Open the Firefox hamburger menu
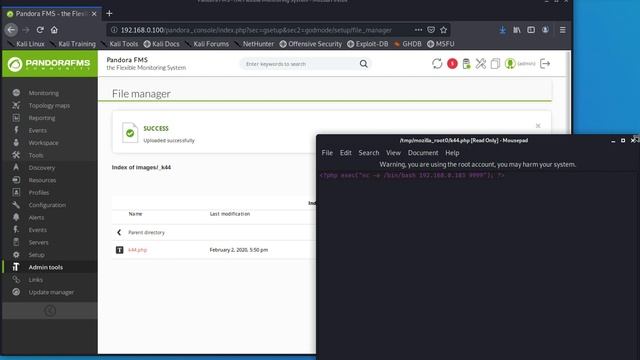Image resolution: width=640 pixels, height=360 pixels. [x=562, y=30]
